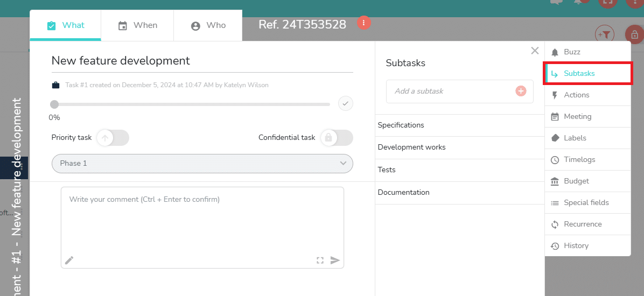Select Subtasks in side menu
Image resolution: width=644 pixels, height=296 pixels.
[588, 74]
